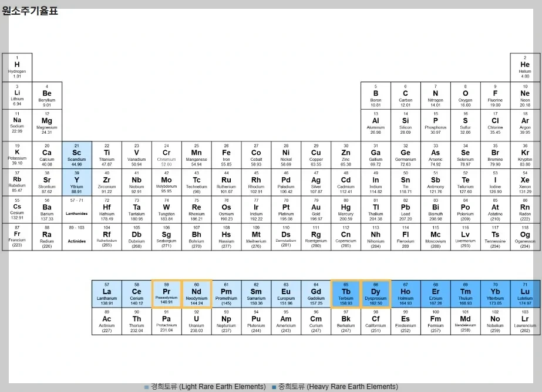Click the Fluorine (F) cell

pos(496,96)
